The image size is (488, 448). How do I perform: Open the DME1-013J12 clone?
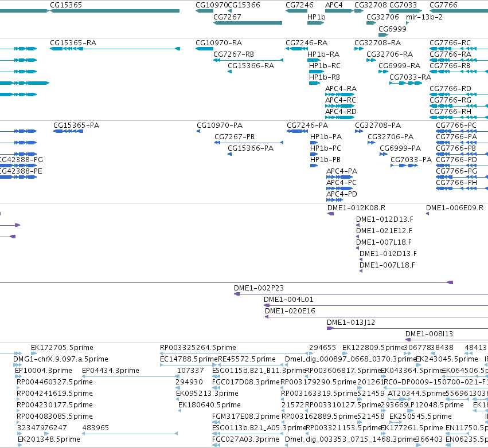(407, 328)
